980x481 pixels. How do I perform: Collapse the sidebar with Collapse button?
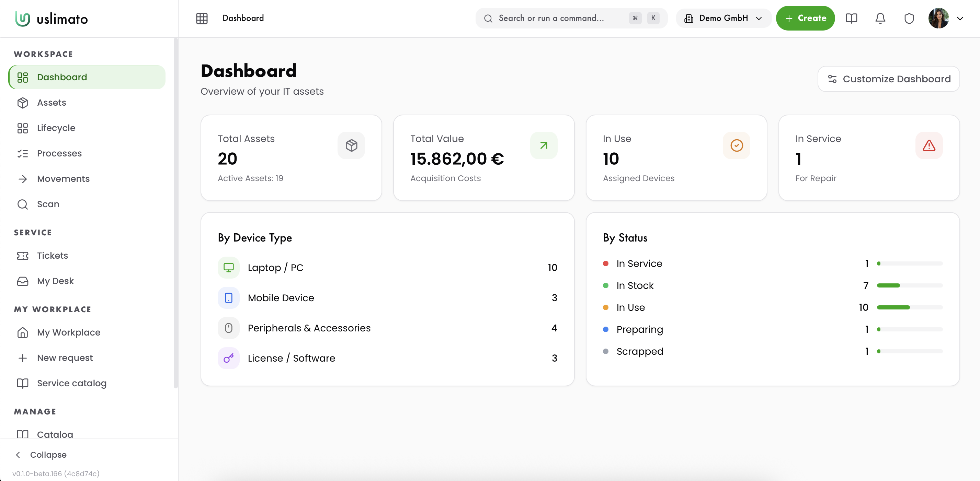(41, 455)
